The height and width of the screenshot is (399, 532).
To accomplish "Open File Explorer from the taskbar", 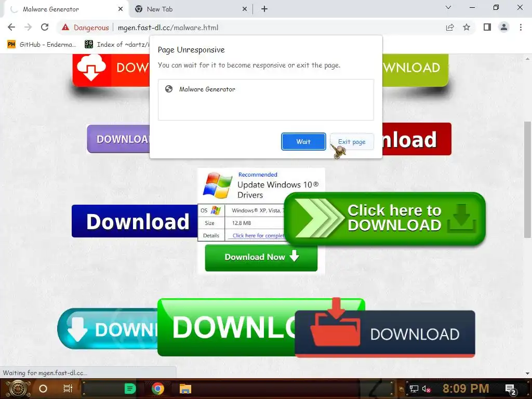I will 185,389.
